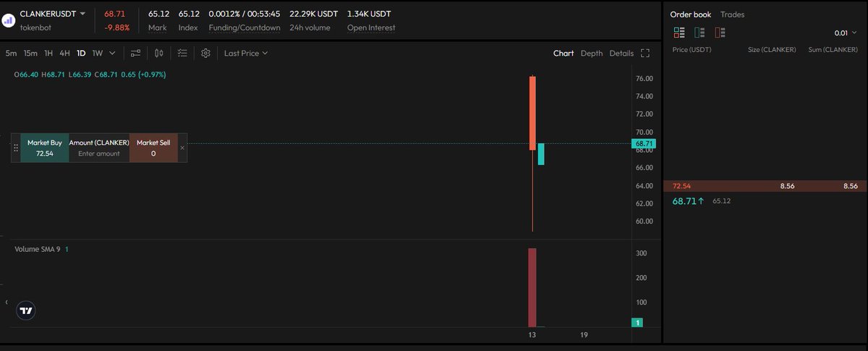Click the tokenbot subtitle text
The height and width of the screenshot is (351, 868).
click(35, 28)
